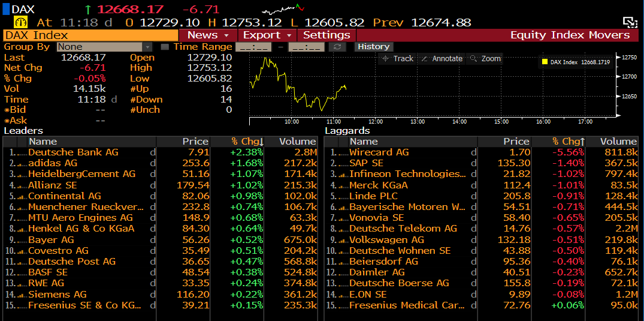The image size is (644, 321).
Task: Sort Leaders table by Volume header
Action: click(292, 142)
